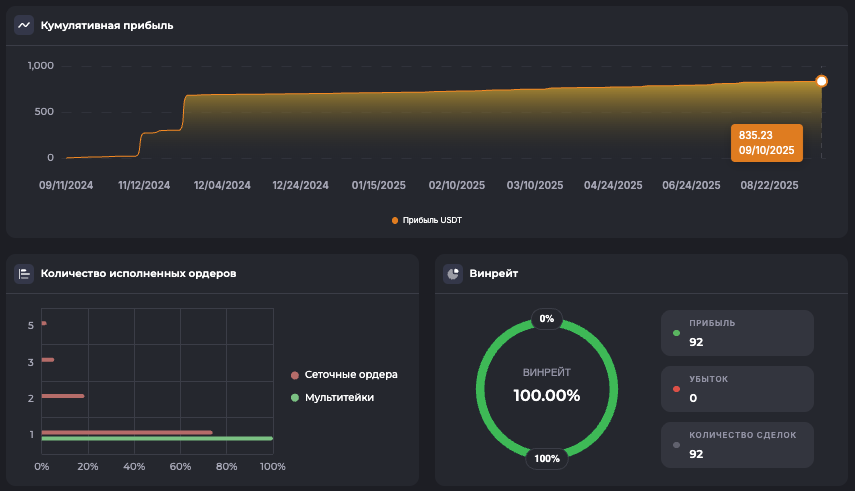The image size is (855, 491).
Task: Click the Количество исполненных ордеров heading
Action: 138,273
